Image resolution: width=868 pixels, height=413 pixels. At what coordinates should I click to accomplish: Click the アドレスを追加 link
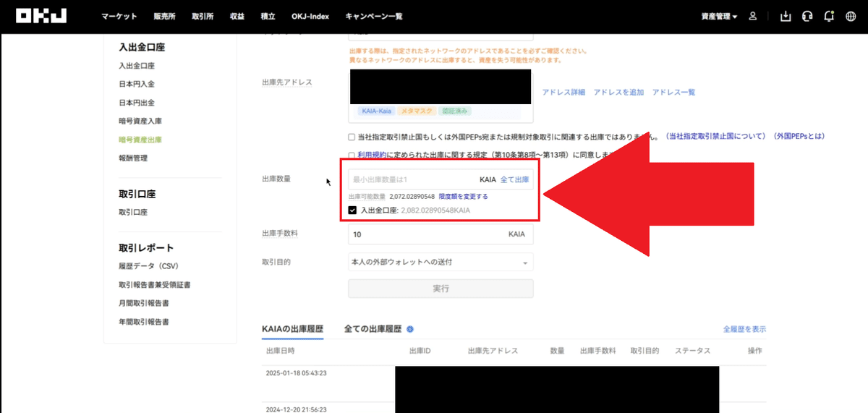click(618, 93)
